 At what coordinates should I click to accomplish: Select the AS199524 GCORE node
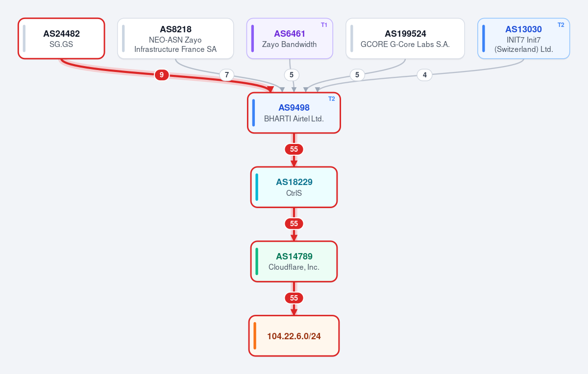(x=405, y=38)
